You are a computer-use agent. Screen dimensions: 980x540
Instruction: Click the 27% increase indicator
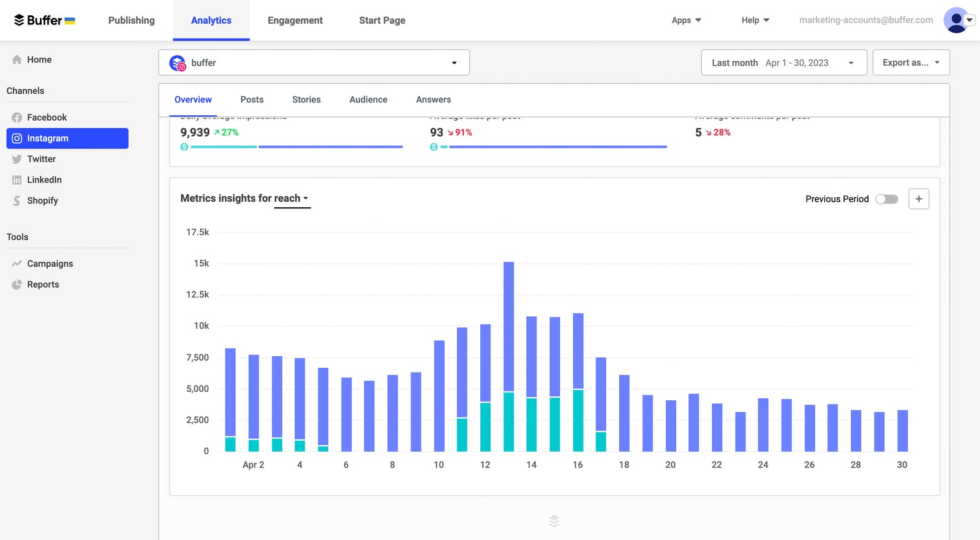click(x=226, y=132)
